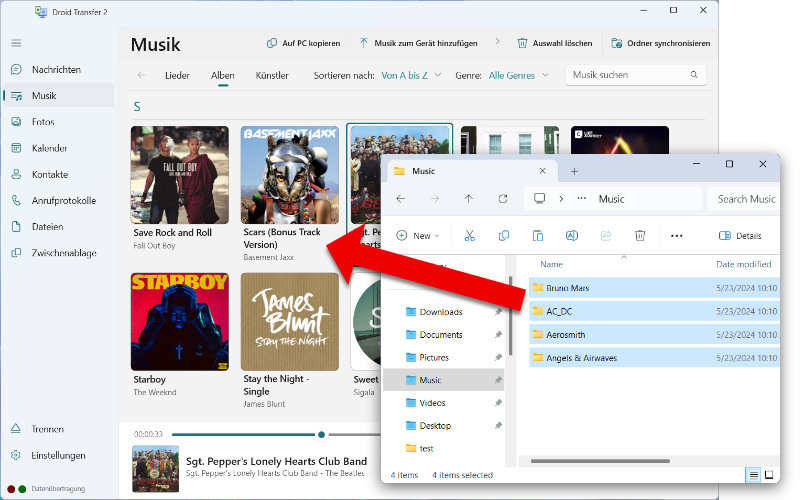Click Auswahl löschen
800x500 pixels.
click(555, 43)
